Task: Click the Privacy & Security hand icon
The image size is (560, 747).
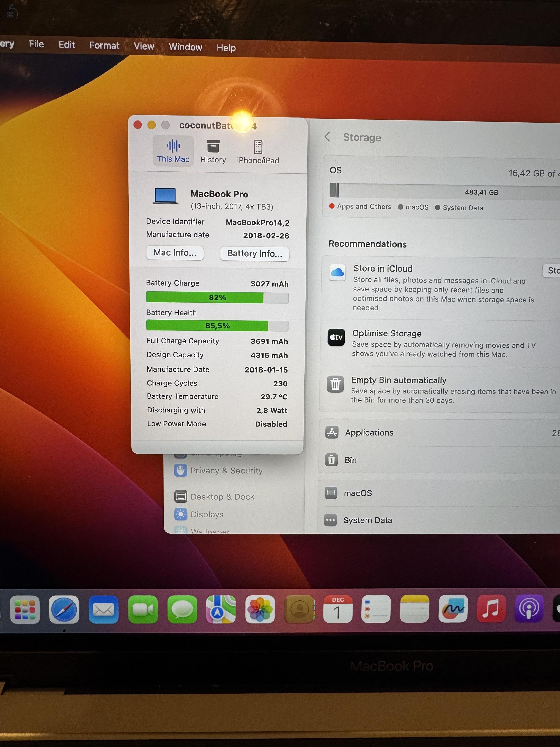Action: click(181, 470)
